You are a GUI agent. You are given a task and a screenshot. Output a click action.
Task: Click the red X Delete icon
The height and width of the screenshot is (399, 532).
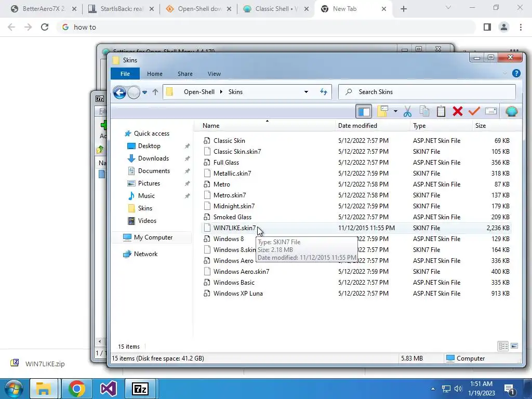click(457, 111)
